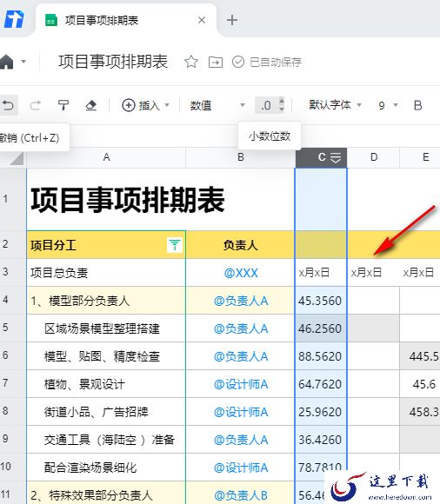Click the clear format eraser icon
Image resolution: width=440 pixels, height=504 pixels.
pyautogui.click(x=91, y=105)
